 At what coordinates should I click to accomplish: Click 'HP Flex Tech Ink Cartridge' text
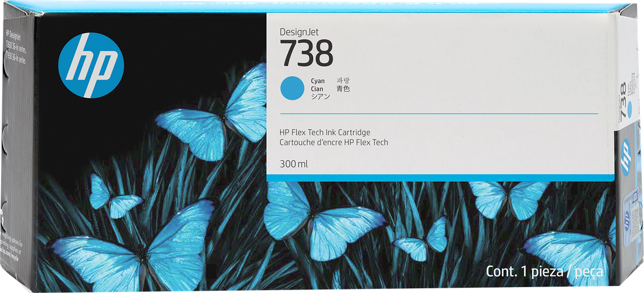[x=325, y=133]
